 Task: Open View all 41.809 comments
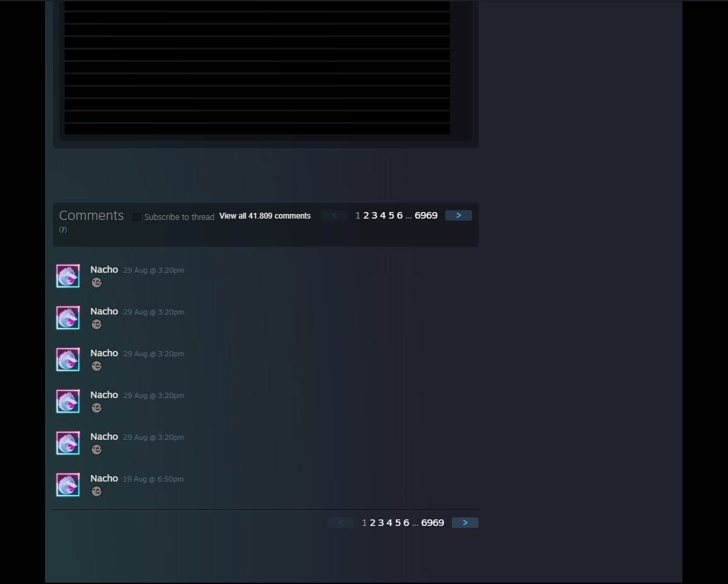(265, 215)
